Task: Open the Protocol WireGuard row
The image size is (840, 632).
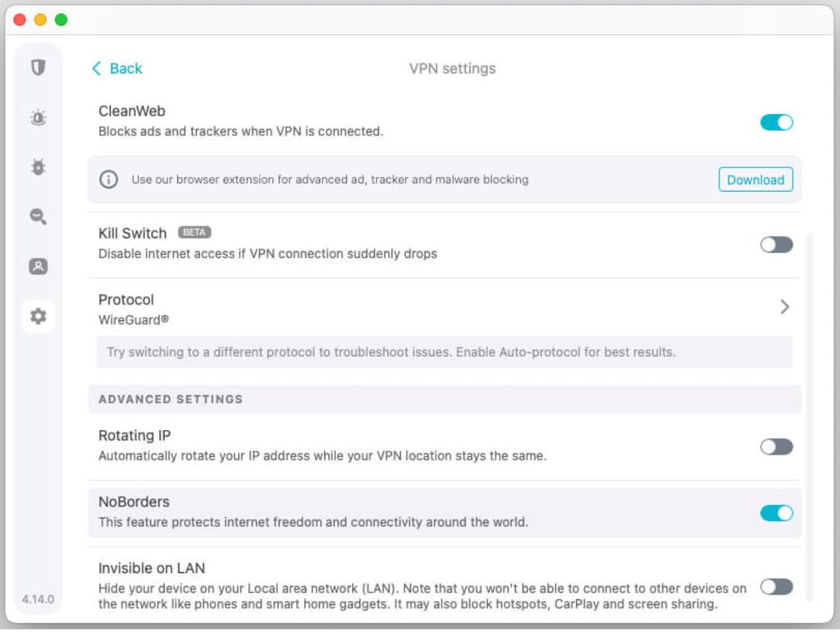Action: pyautogui.click(x=445, y=309)
